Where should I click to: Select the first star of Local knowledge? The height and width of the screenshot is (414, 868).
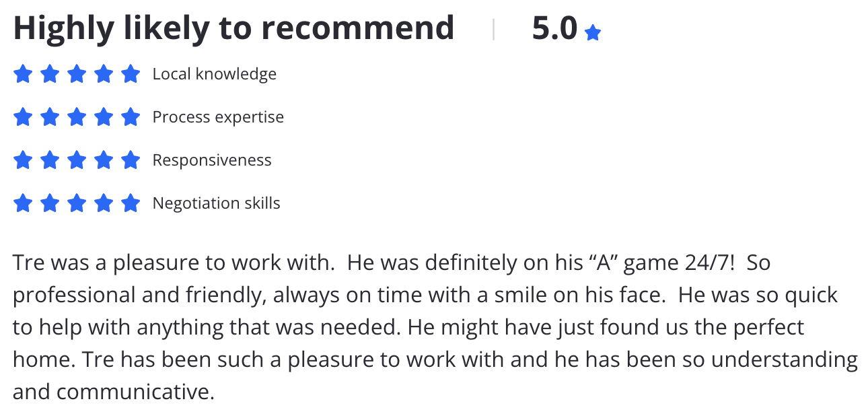pyautogui.click(x=23, y=73)
